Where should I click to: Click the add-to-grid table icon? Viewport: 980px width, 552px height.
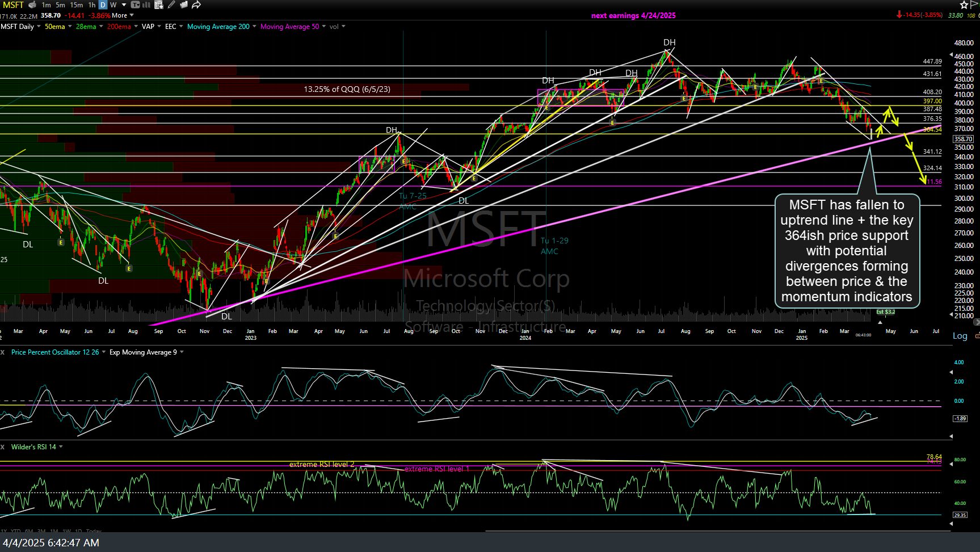159,5
